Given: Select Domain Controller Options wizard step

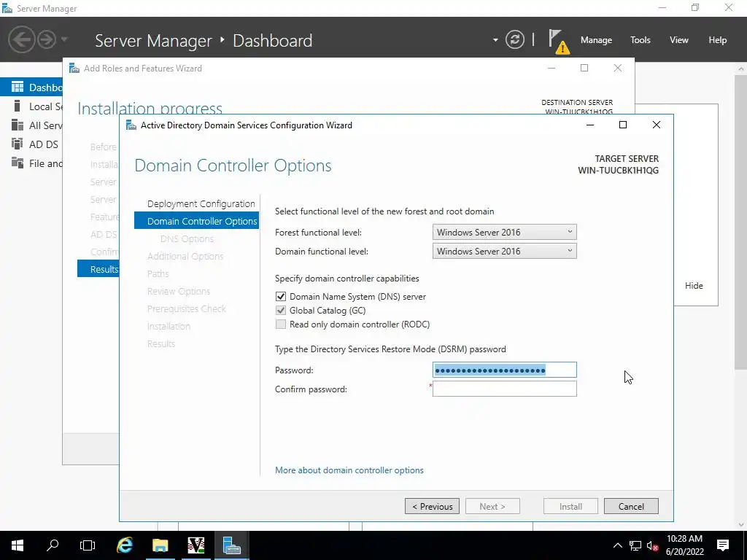Looking at the screenshot, I should point(197,221).
